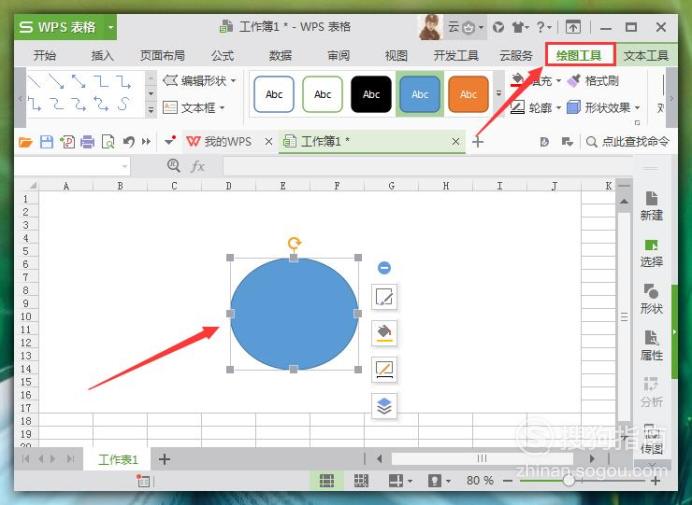Open the 开始 ribbon tab
The width and height of the screenshot is (692, 505).
point(45,56)
